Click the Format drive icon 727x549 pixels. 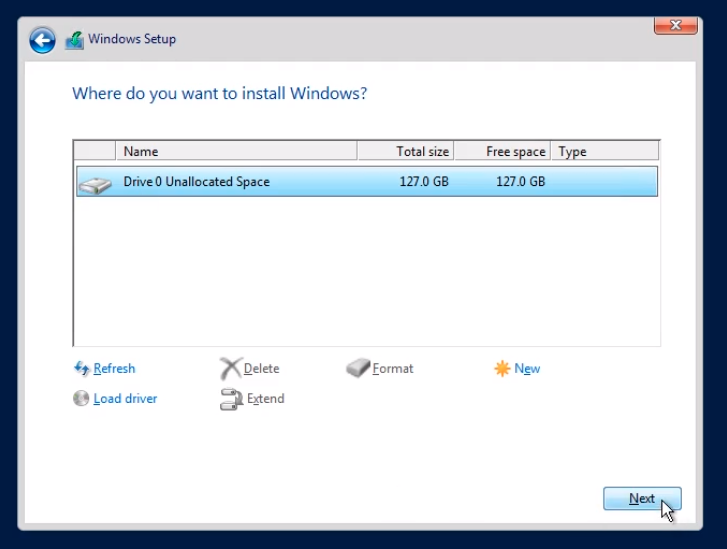(x=358, y=368)
